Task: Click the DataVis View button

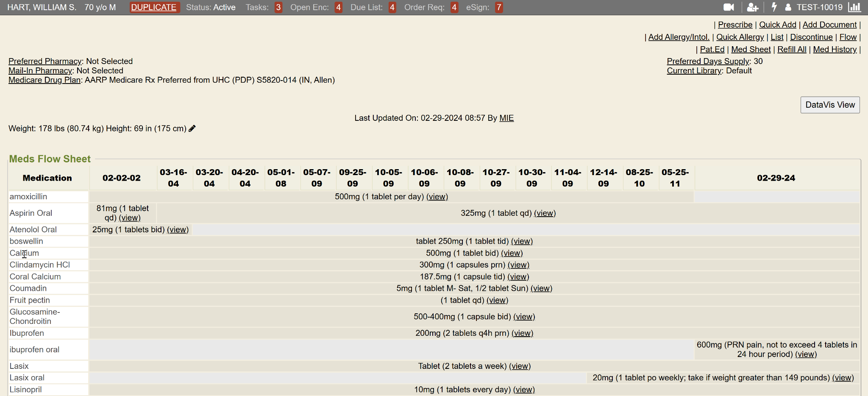Action: coord(829,105)
